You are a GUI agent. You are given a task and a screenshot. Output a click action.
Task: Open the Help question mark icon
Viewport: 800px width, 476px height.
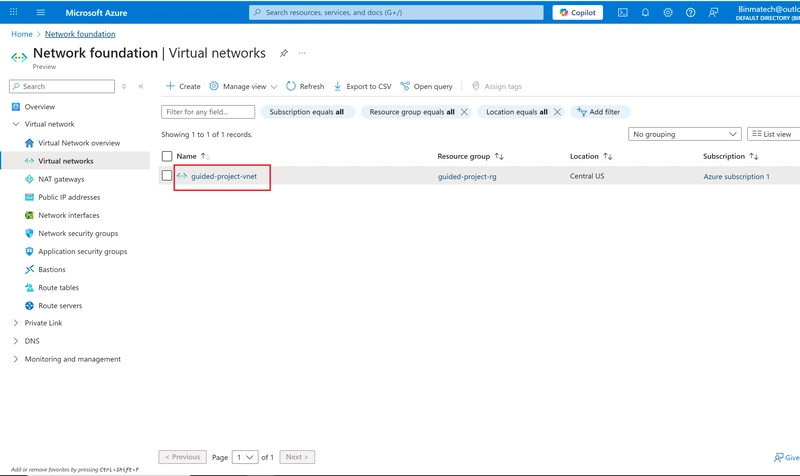click(x=690, y=13)
